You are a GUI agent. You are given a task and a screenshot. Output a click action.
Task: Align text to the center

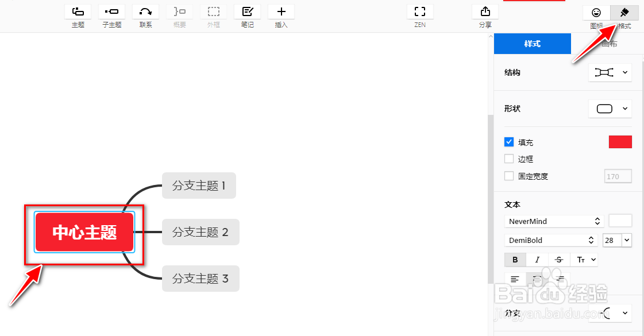537,279
